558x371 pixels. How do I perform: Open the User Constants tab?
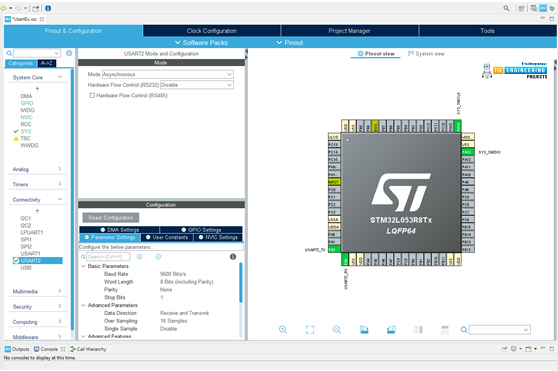coord(167,237)
